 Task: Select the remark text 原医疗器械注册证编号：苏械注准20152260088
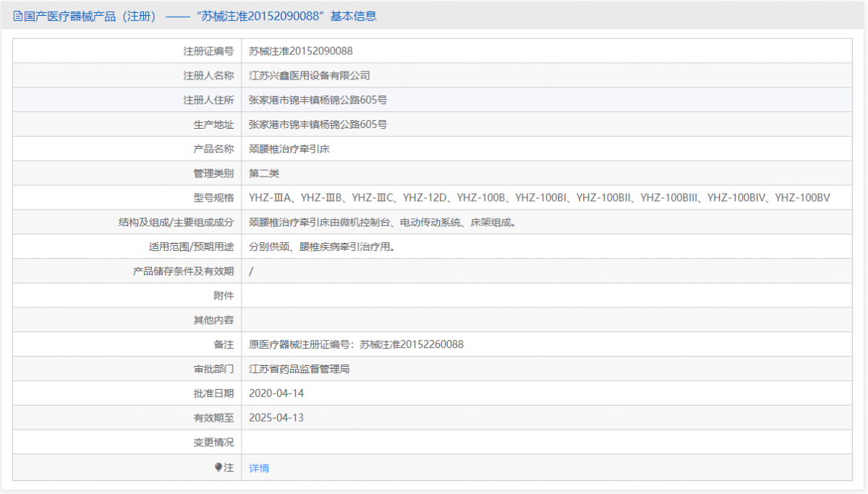356,344
